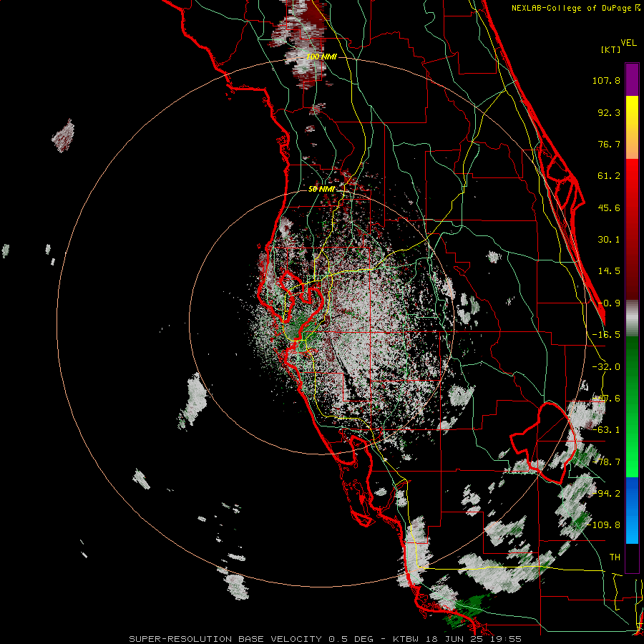
Task: Select the 30.1 scale value
Action: [609, 240]
